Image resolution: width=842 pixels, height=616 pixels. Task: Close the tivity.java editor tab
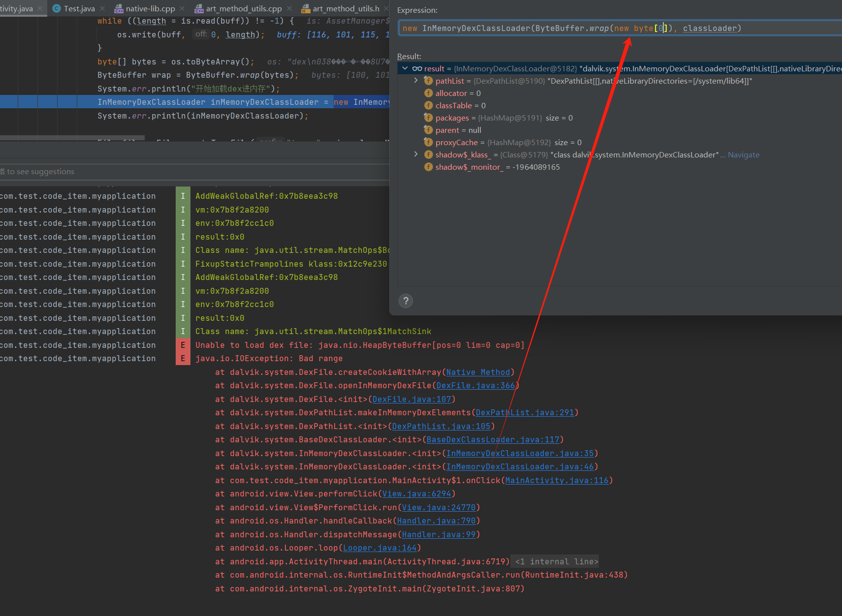click(40, 8)
